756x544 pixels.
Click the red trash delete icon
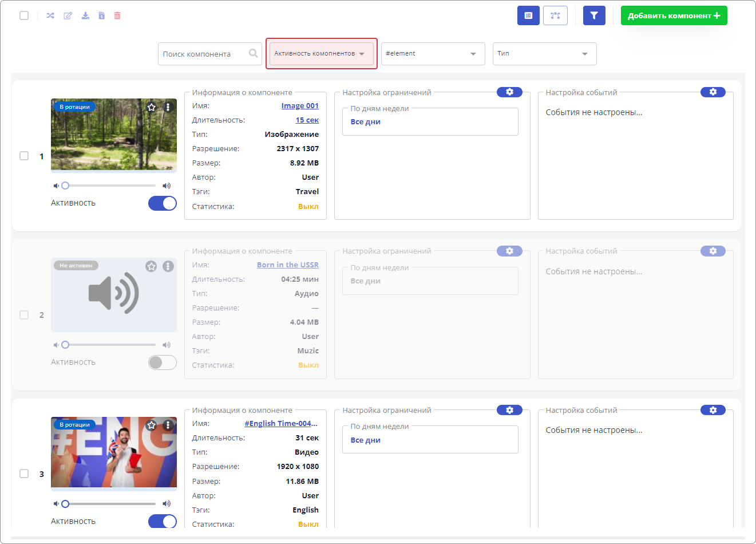(x=117, y=15)
